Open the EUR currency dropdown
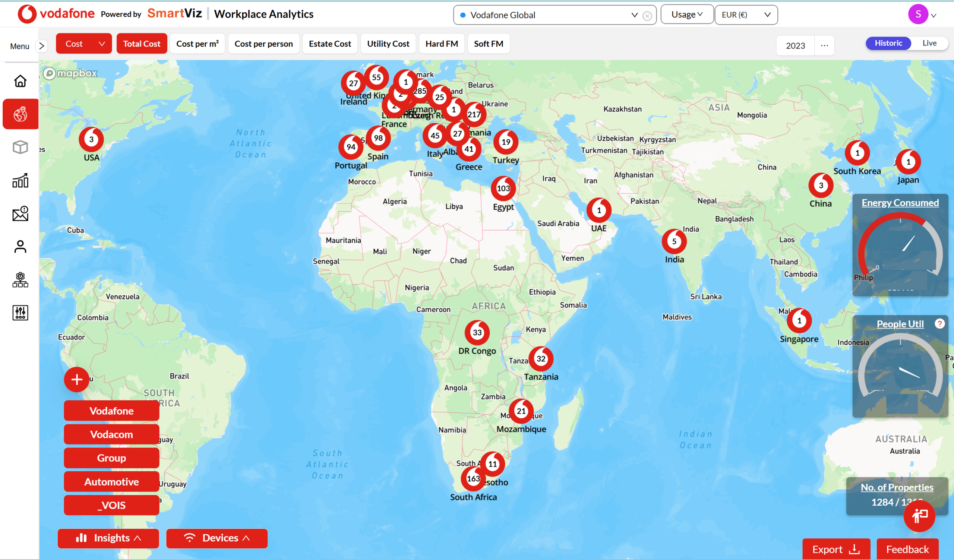 click(746, 15)
